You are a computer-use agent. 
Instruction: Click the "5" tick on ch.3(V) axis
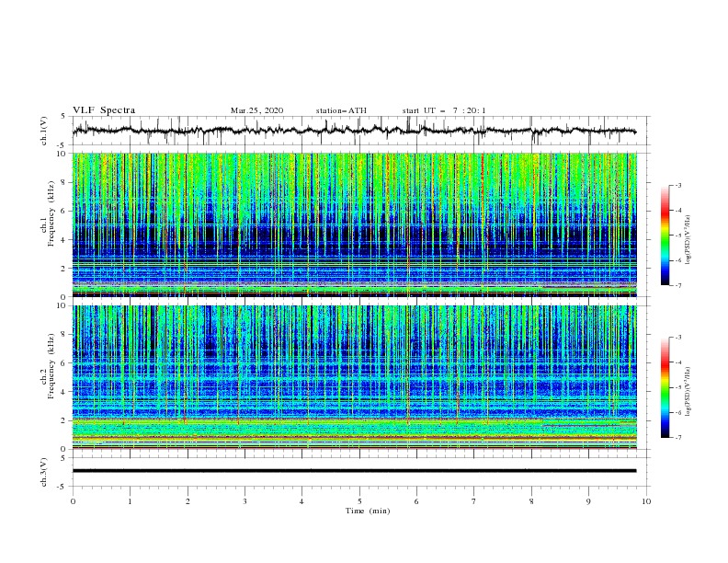(63, 457)
